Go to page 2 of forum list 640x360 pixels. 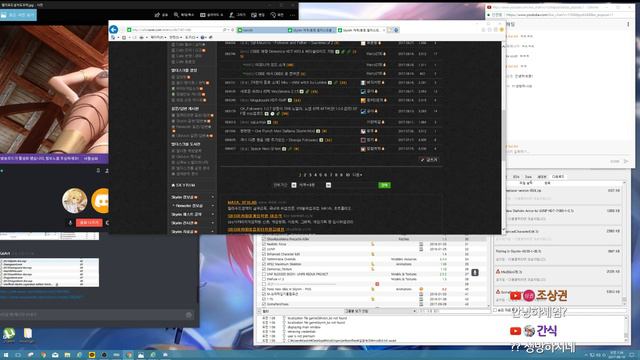(305, 175)
